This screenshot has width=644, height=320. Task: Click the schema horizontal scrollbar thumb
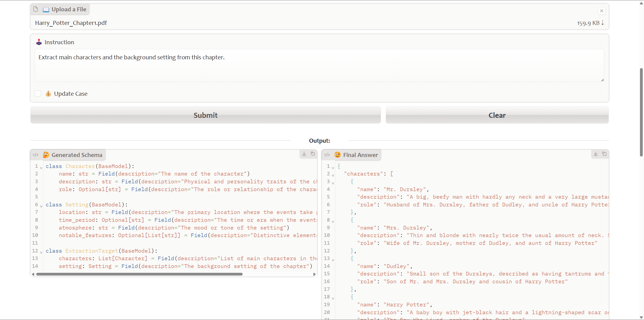pyautogui.click(x=139, y=274)
